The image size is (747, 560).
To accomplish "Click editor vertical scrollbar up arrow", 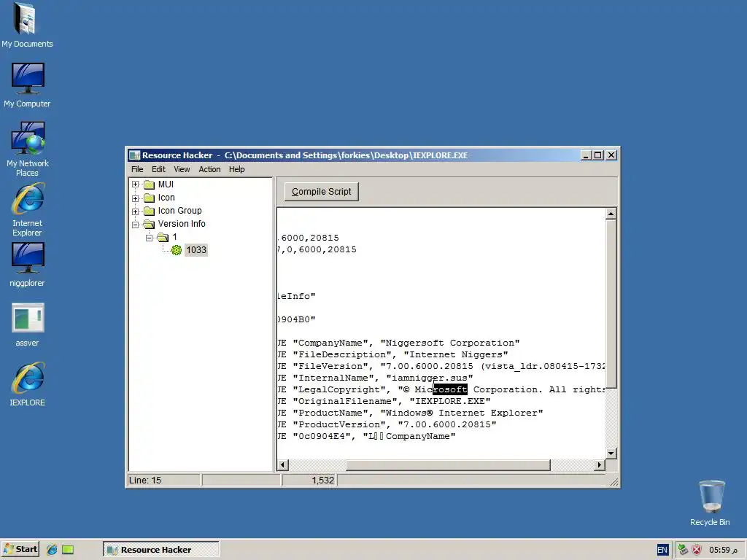I will 611,214.
